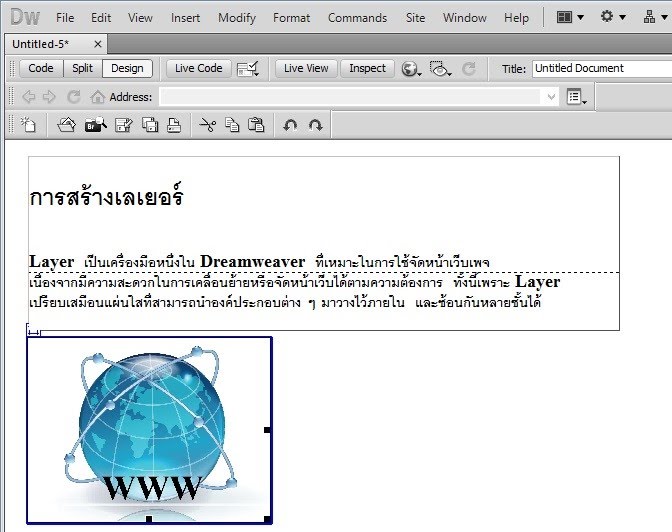Open the Help menu
The image size is (672, 532).
click(516, 18)
